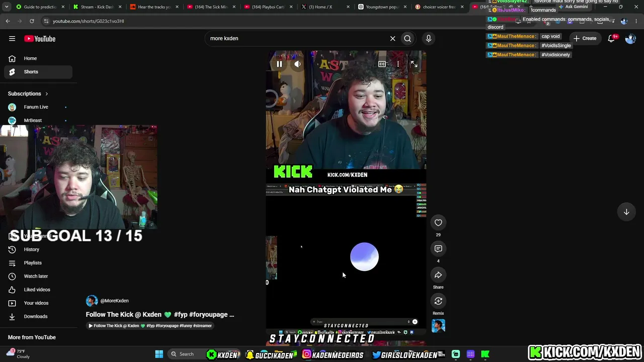Start voice search with the microphone

coord(429,38)
